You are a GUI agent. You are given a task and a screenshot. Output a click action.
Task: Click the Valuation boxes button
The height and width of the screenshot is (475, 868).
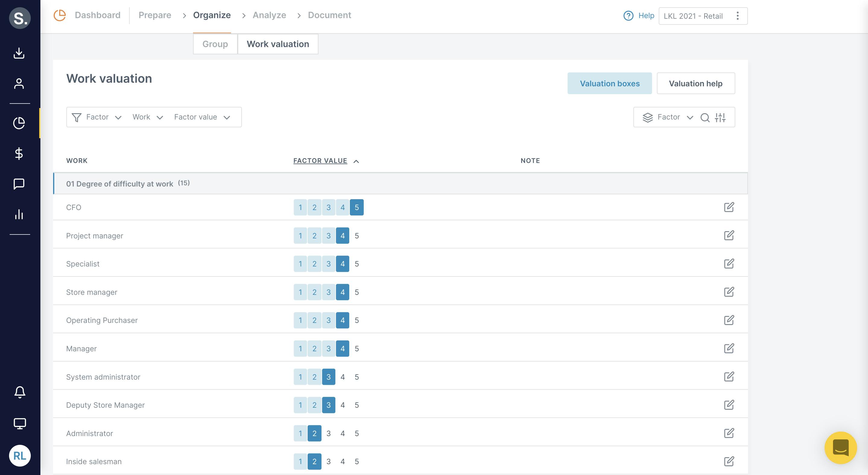[609, 83]
